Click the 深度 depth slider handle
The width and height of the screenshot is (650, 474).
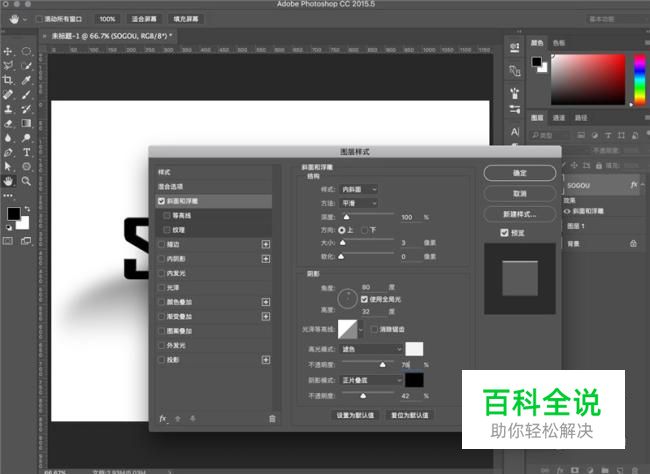coord(346,217)
